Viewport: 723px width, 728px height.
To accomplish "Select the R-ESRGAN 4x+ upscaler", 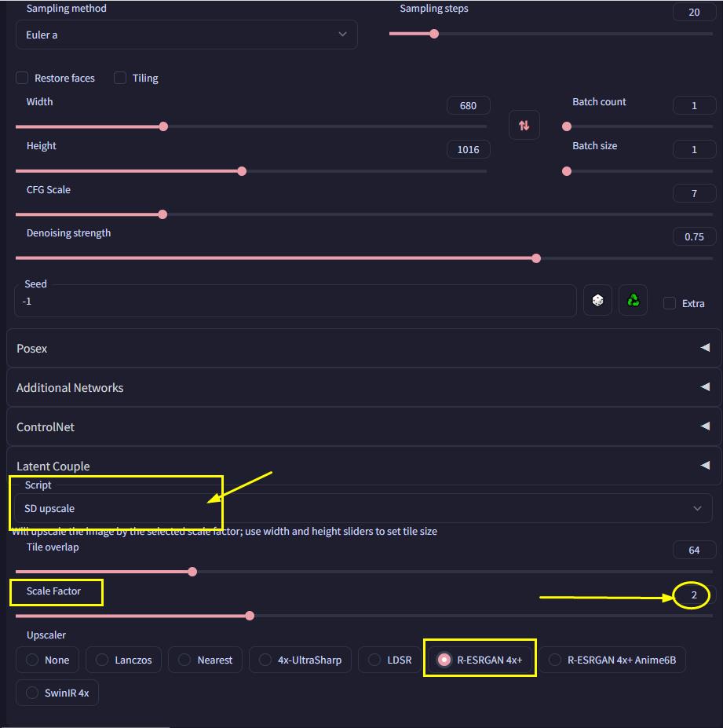I will (480, 660).
